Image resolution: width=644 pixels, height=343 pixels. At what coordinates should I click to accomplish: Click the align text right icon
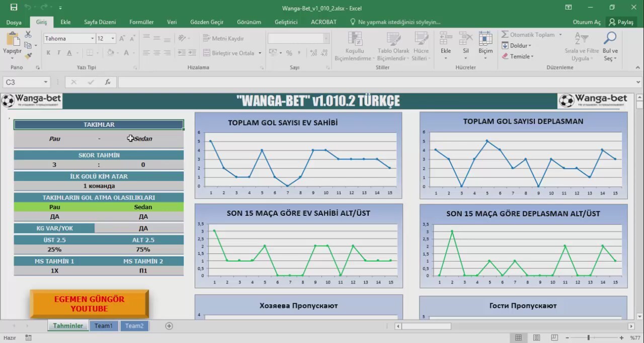tap(167, 53)
